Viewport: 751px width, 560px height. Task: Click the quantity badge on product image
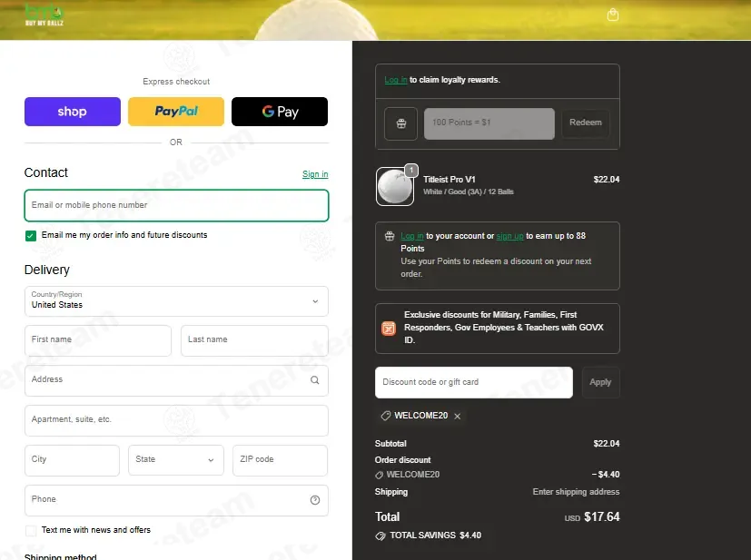tap(411, 170)
